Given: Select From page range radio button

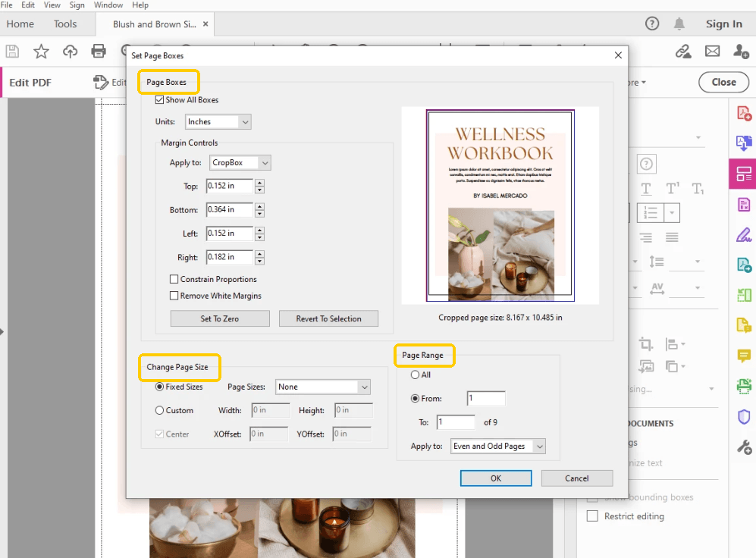Looking at the screenshot, I should (x=415, y=399).
